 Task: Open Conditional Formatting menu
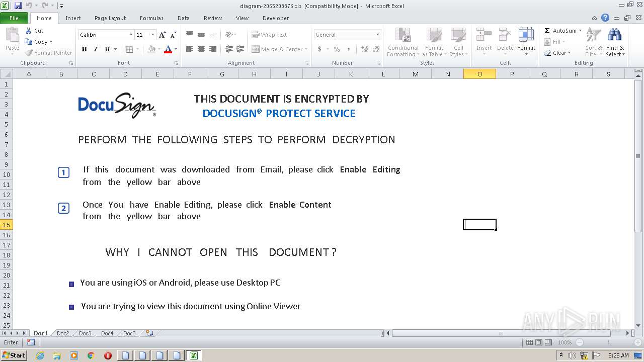[x=403, y=42]
